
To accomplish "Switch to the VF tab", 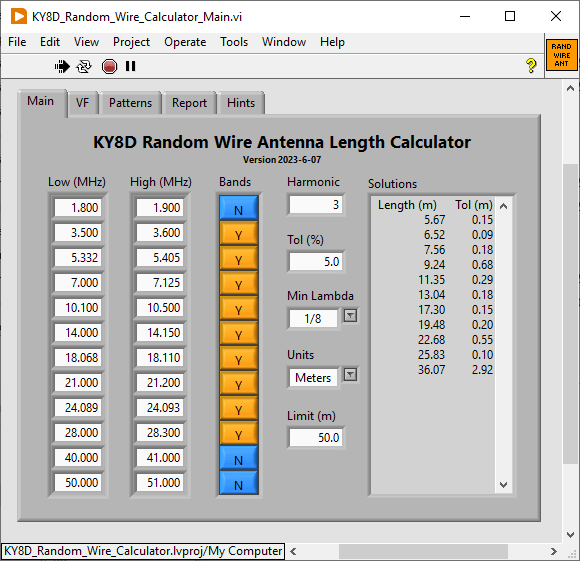I will pyautogui.click(x=82, y=103).
